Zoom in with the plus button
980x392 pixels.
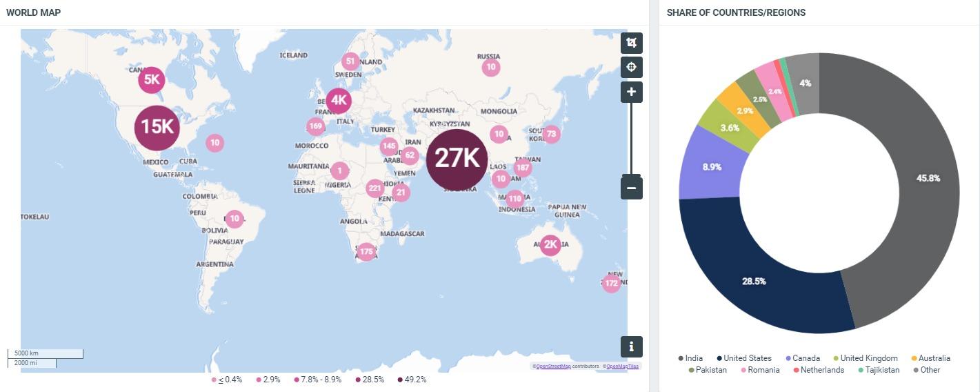point(631,92)
